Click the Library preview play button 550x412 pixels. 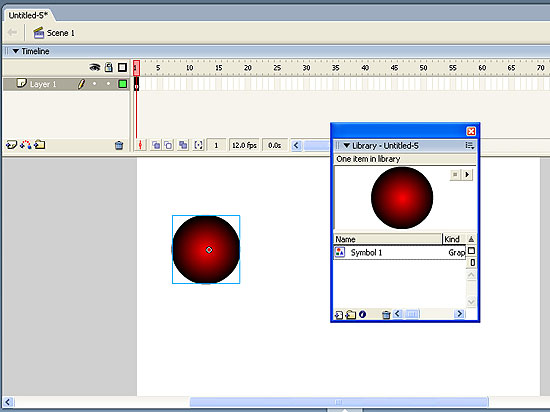tap(467, 174)
